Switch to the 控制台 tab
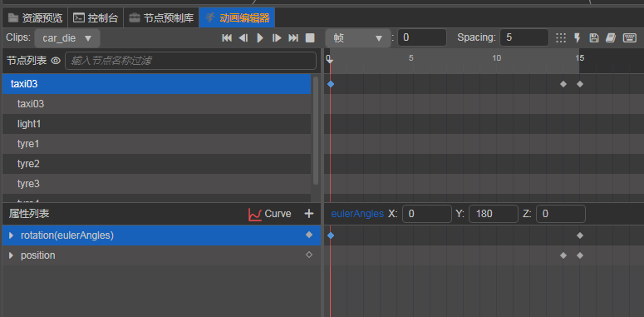This screenshot has height=317, width=644. tap(96, 18)
